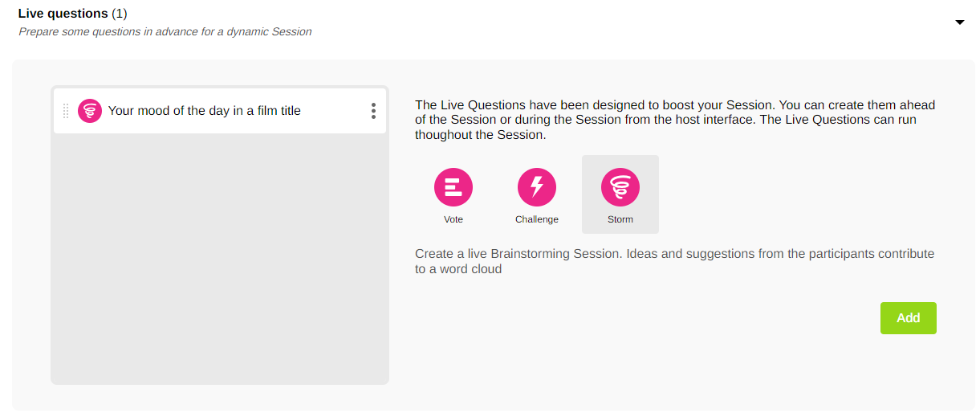Image resolution: width=980 pixels, height=417 pixels.
Task: Click the empty gray area of the question list
Action: pos(219,257)
